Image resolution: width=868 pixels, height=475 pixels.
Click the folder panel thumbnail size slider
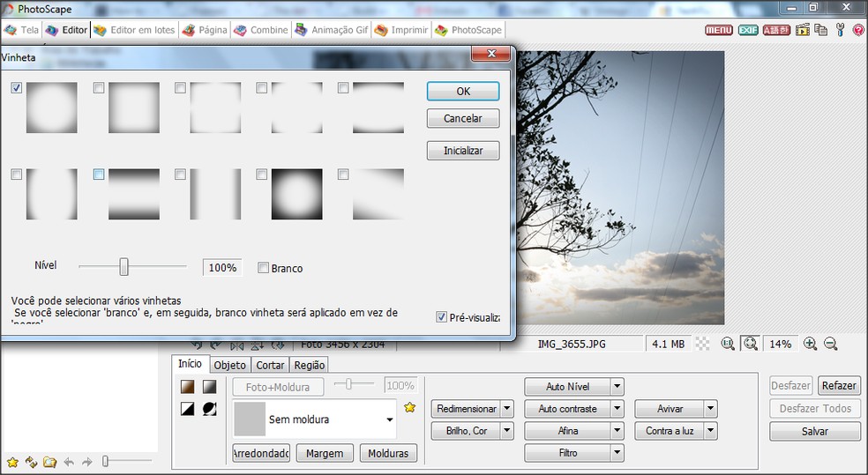[x=105, y=461]
